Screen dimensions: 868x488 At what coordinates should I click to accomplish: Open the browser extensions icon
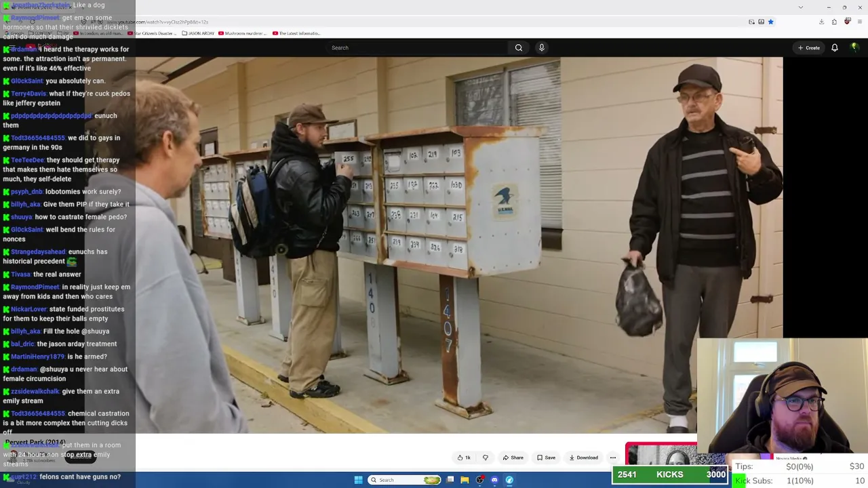(834, 22)
